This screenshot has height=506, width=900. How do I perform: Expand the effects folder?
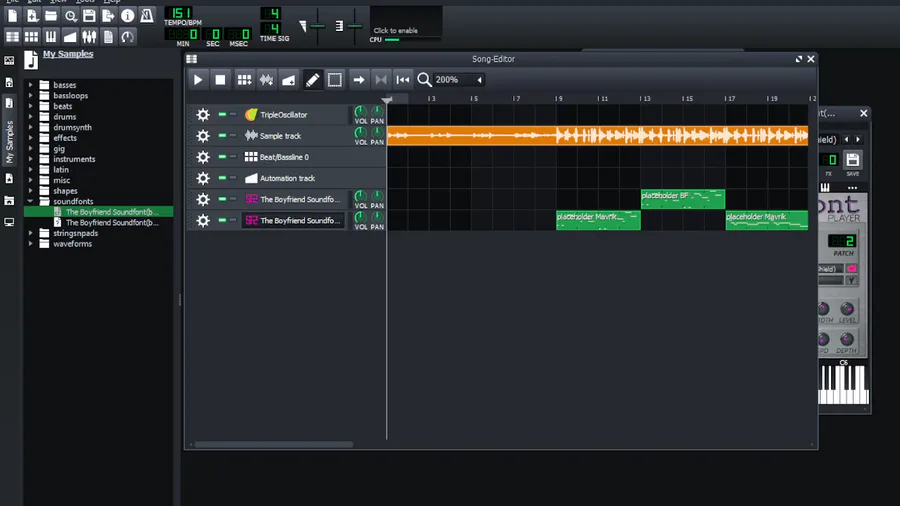coord(30,138)
